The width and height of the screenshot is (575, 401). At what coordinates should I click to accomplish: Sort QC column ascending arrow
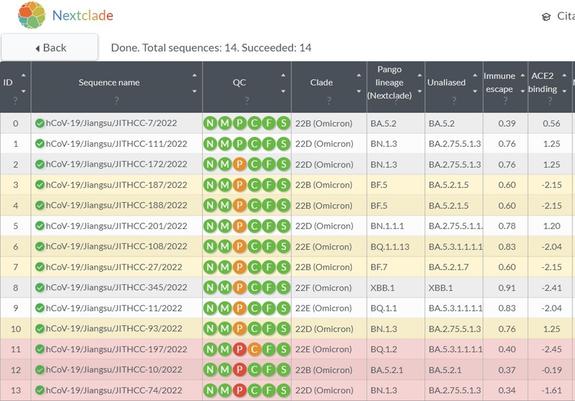(283, 76)
